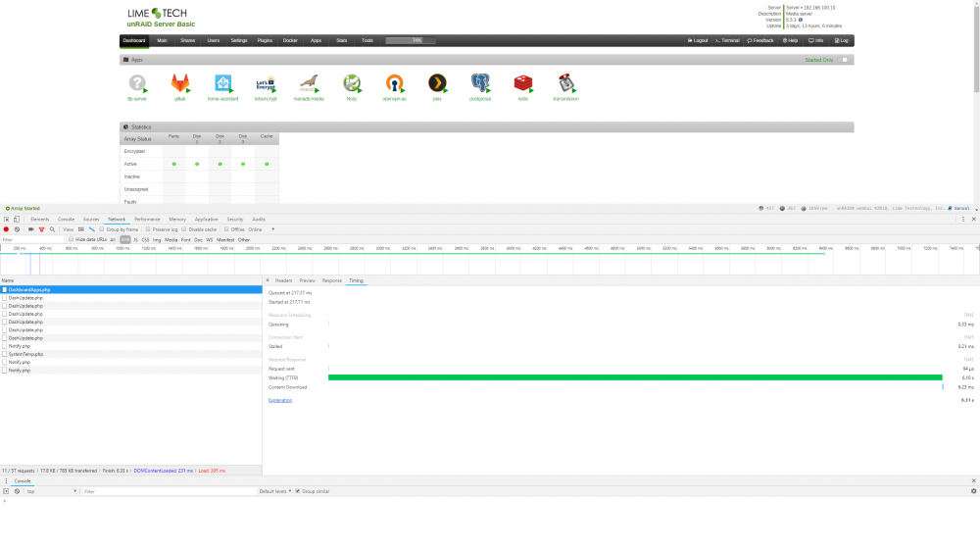Click the 74% array usage progress bar
The image size is (980, 552).
pos(411,40)
